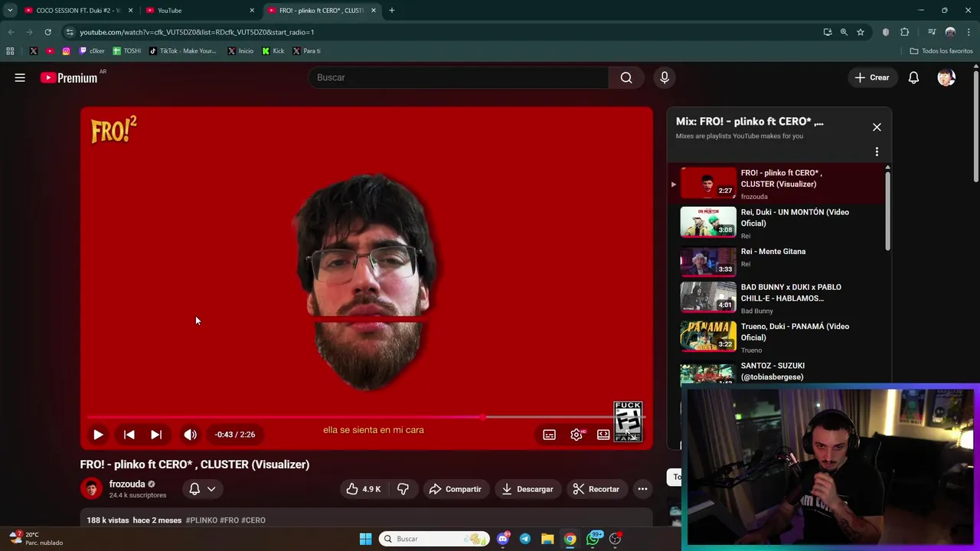Switch to theater mode

pos(603,435)
